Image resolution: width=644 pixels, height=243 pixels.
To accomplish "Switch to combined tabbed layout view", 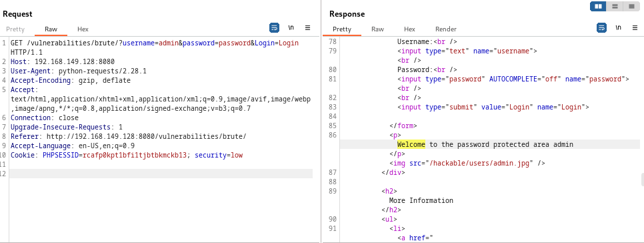I will (631, 7).
